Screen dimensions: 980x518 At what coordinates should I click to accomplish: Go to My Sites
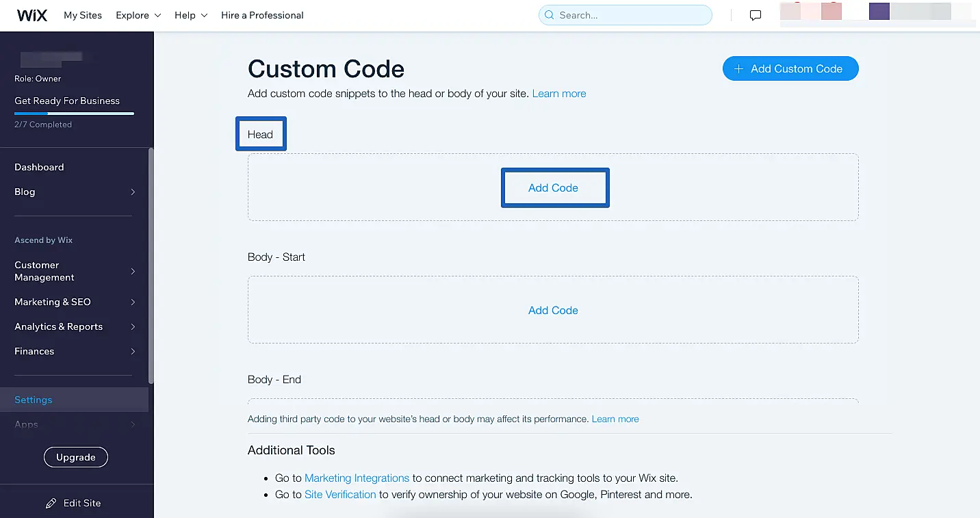tap(83, 15)
